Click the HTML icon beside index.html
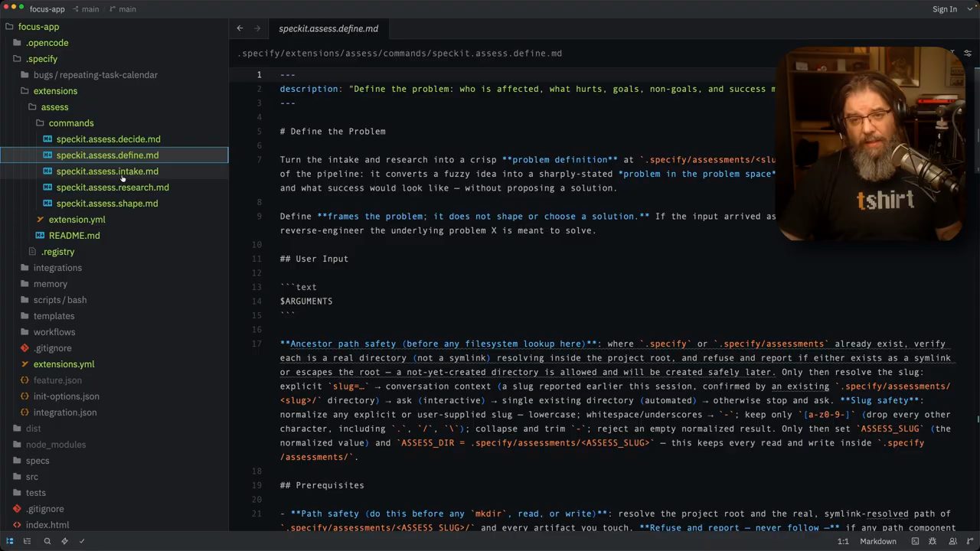980x551 pixels. [17, 525]
